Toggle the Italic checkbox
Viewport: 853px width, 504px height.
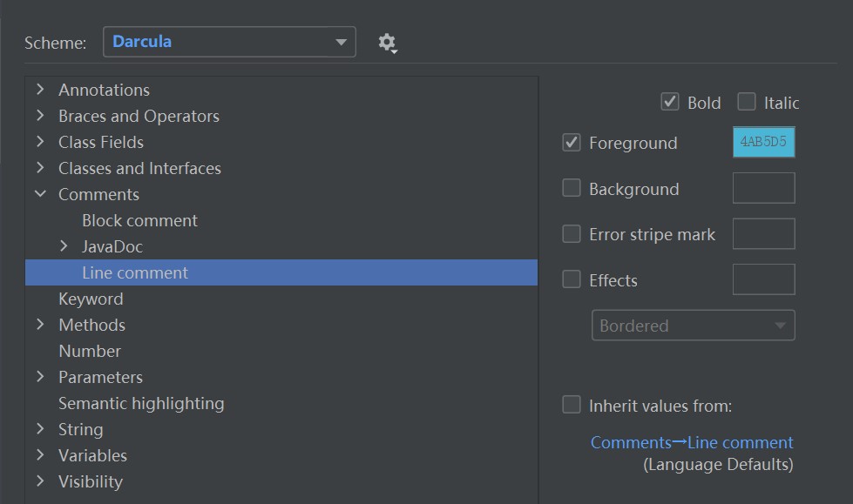point(747,102)
